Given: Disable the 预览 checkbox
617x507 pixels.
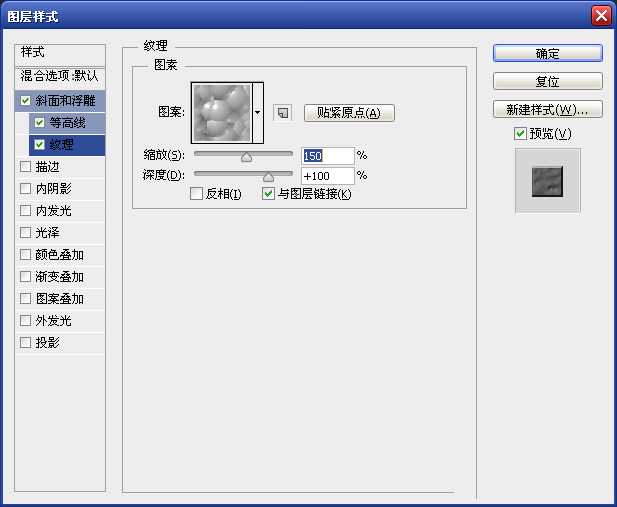Looking at the screenshot, I should [x=520, y=134].
